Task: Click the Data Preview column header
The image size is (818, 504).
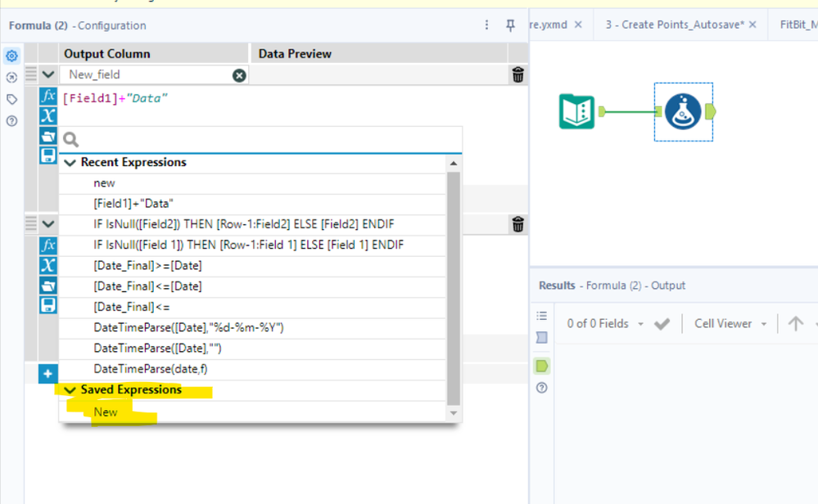Action: pyautogui.click(x=379, y=54)
